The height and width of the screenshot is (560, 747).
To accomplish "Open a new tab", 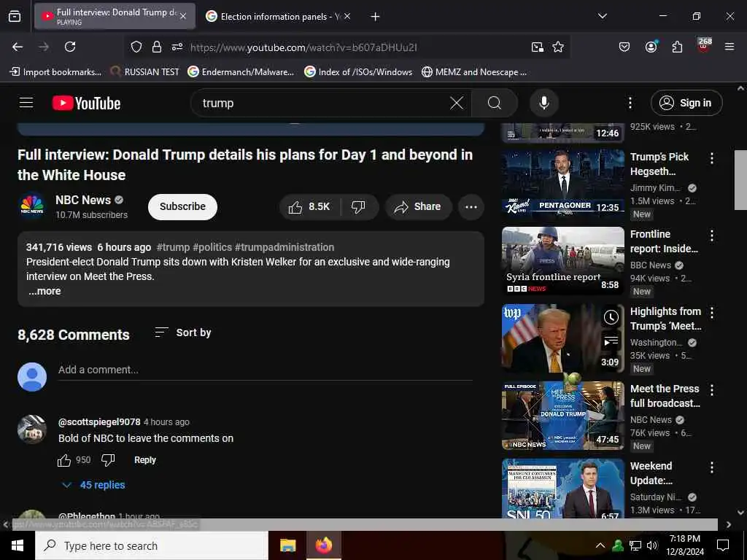I will pos(375,17).
